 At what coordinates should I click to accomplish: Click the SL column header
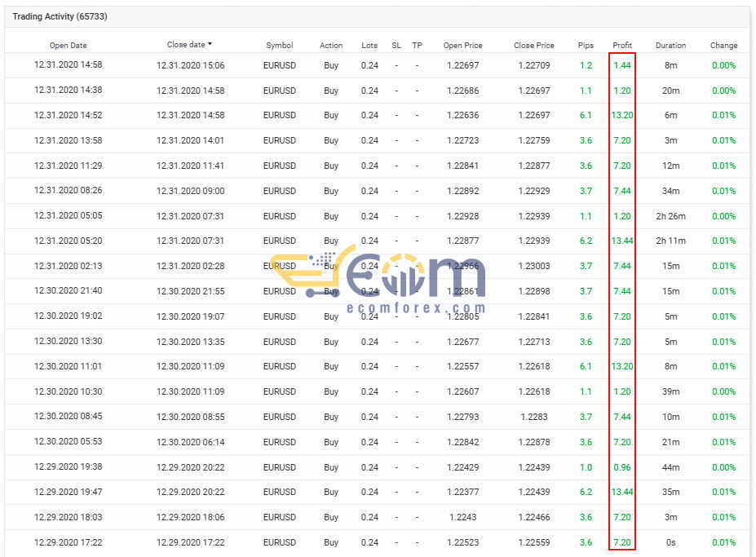point(396,46)
